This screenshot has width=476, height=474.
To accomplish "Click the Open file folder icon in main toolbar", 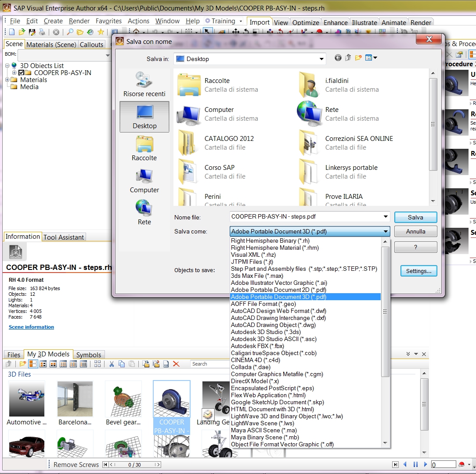I will click(22, 32).
